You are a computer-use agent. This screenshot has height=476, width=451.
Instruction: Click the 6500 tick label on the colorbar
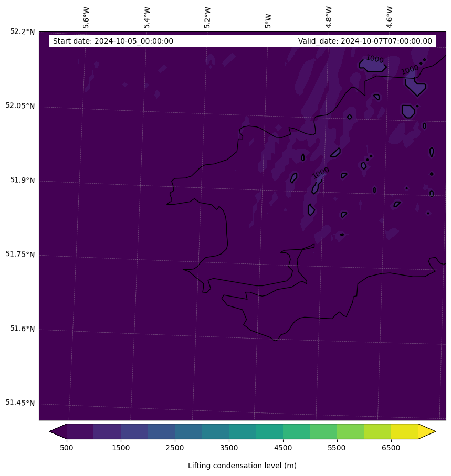click(391, 448)
